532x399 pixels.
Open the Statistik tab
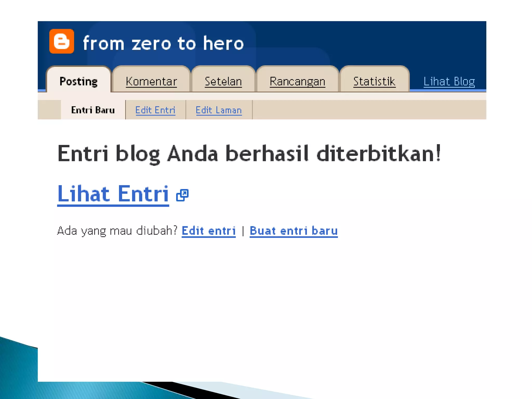374,81
